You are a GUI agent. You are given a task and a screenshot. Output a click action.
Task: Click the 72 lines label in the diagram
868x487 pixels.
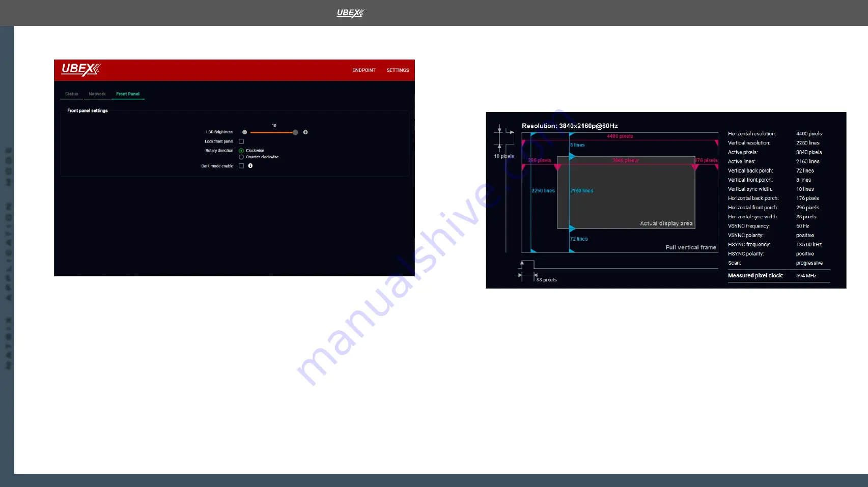579,239
